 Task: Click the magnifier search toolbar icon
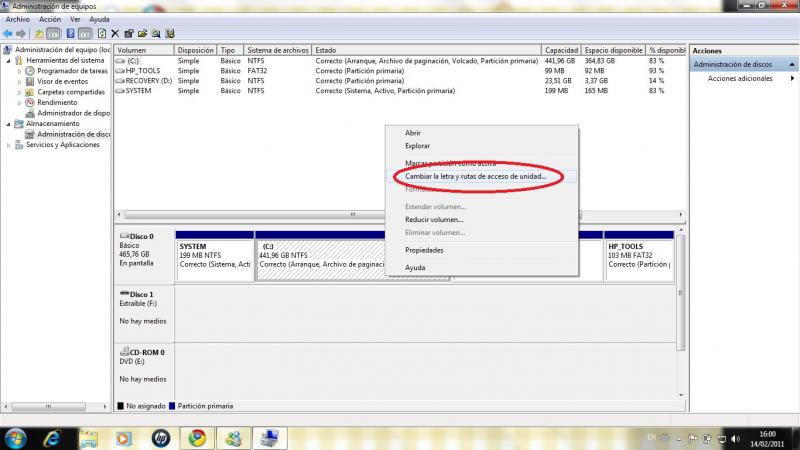tap(156, 34)
